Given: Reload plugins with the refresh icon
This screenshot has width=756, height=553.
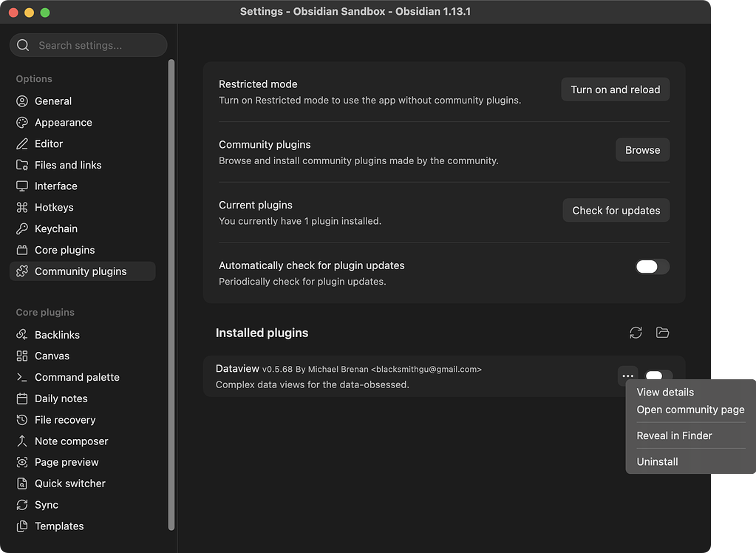Looking at the screenshot, I should (x=636, y=333).
